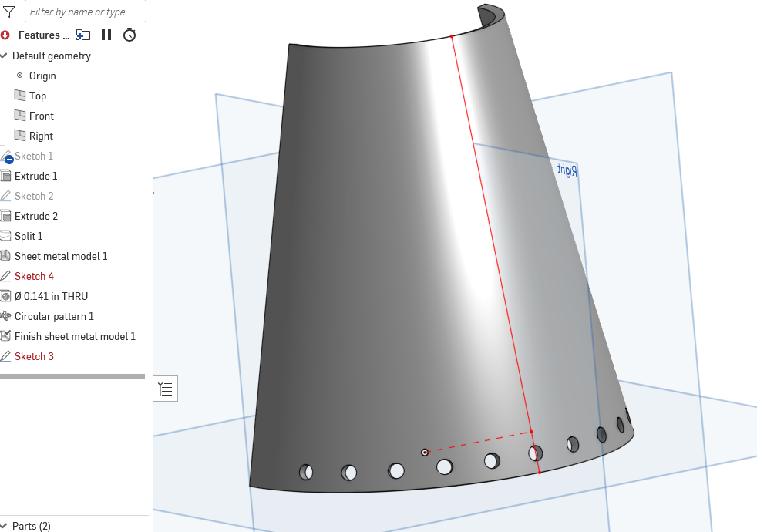Click the Split 1 feature icon
The height and width of the screenshot is (532, 757).
(5, 236)
